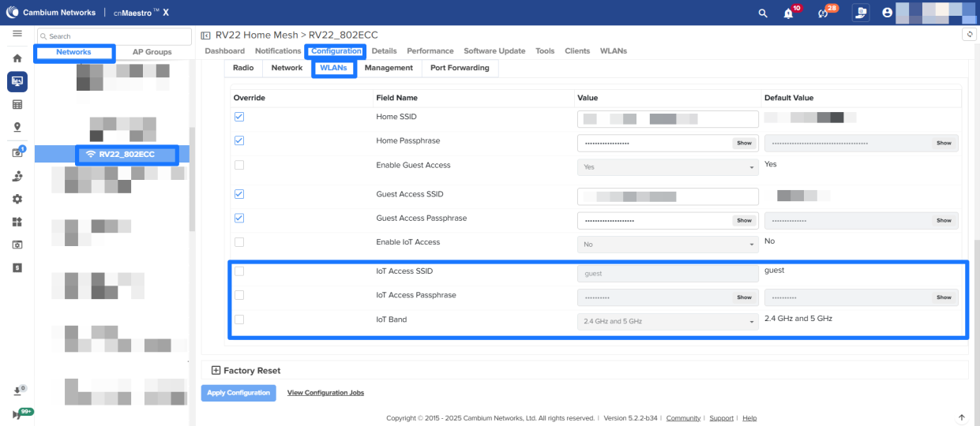Image resolution: width=980 pixels, height=426 pixels.
Task: Toggle the Guest Access SSID override checkbox
Action: point(239,194)
